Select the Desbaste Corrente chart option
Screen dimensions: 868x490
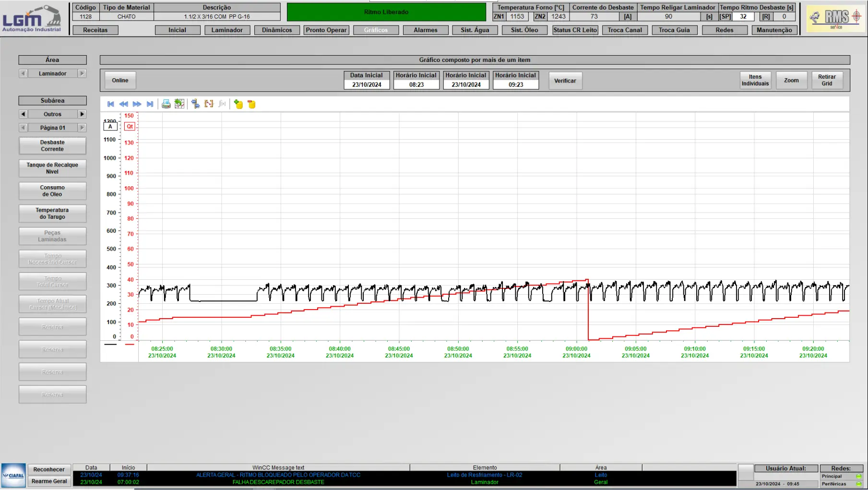[52, 145]
